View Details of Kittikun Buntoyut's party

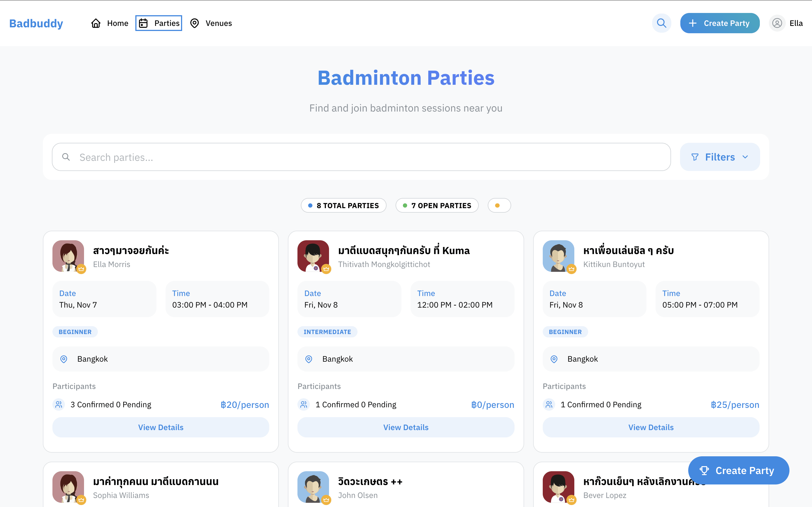651,427
